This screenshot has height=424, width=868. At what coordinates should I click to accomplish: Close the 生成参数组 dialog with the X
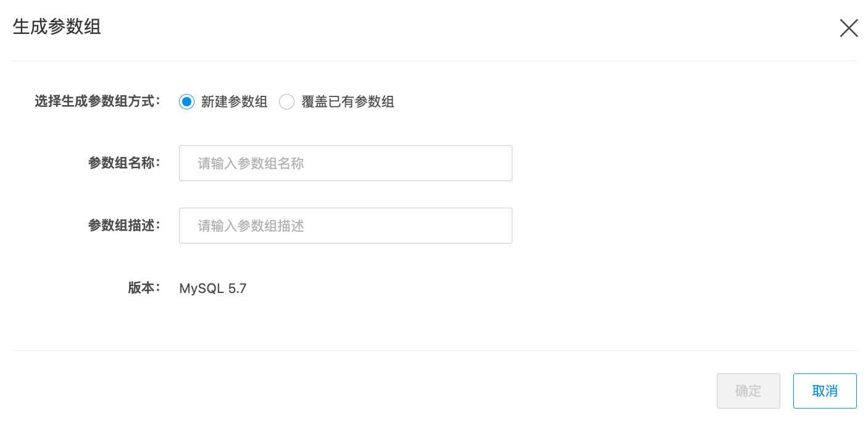pos(849,28)
